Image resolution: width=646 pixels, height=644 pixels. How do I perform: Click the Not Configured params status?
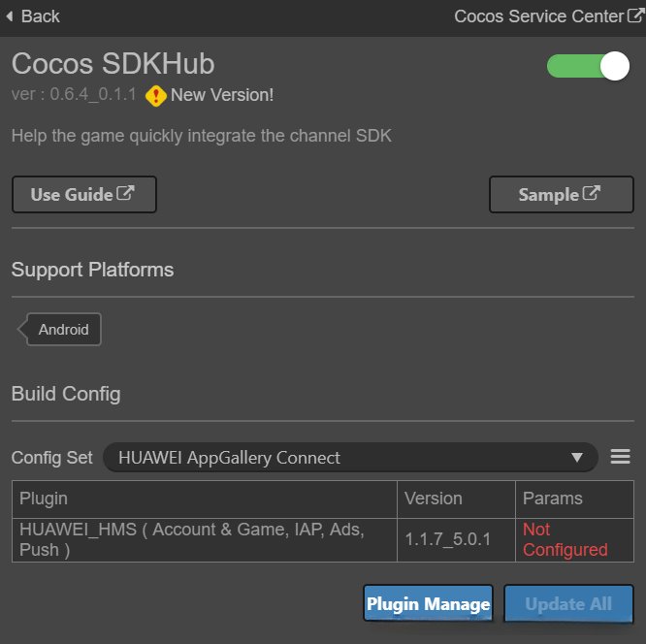(x=565, y=539)
